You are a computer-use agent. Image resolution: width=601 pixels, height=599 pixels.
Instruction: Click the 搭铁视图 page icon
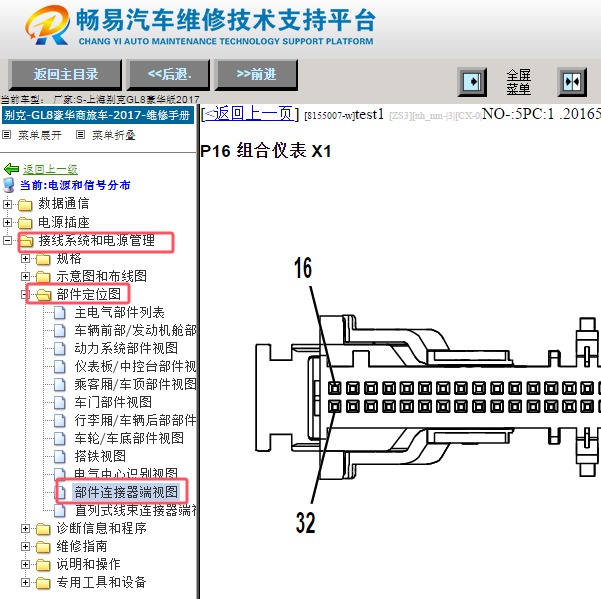[59, 457]
